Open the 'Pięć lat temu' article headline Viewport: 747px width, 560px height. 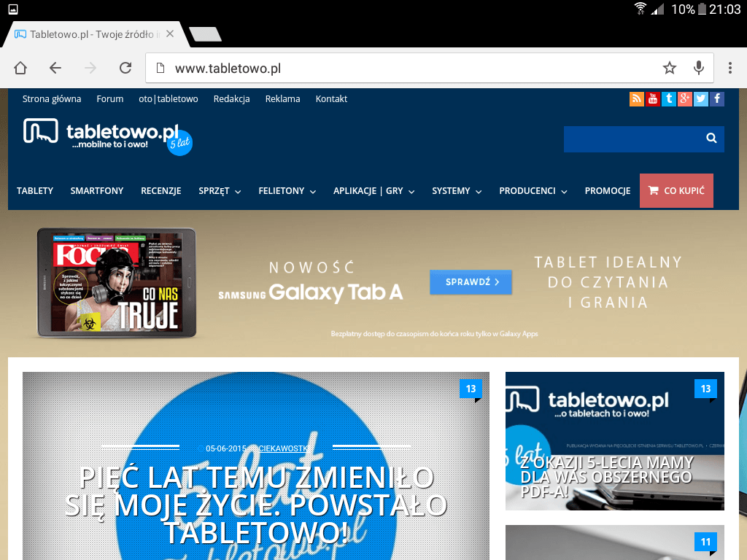pyautogui.click(x=256, y=505)
